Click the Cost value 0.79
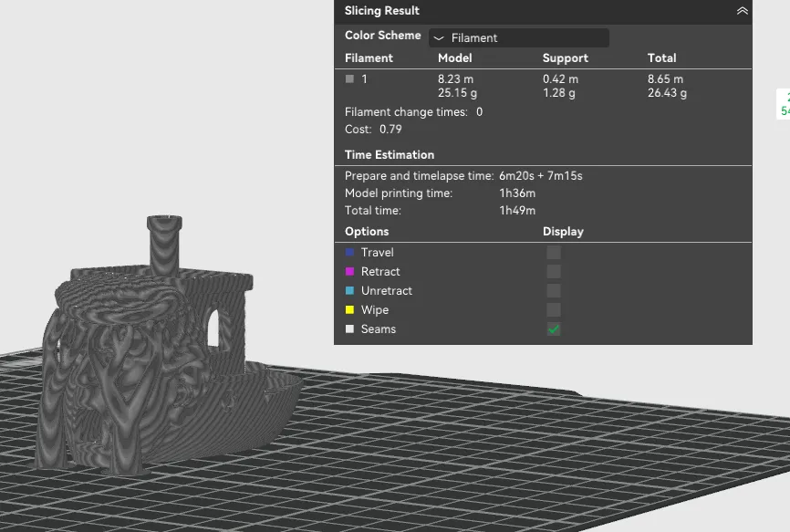Screen dimensions: 790x532 point(390,129)
